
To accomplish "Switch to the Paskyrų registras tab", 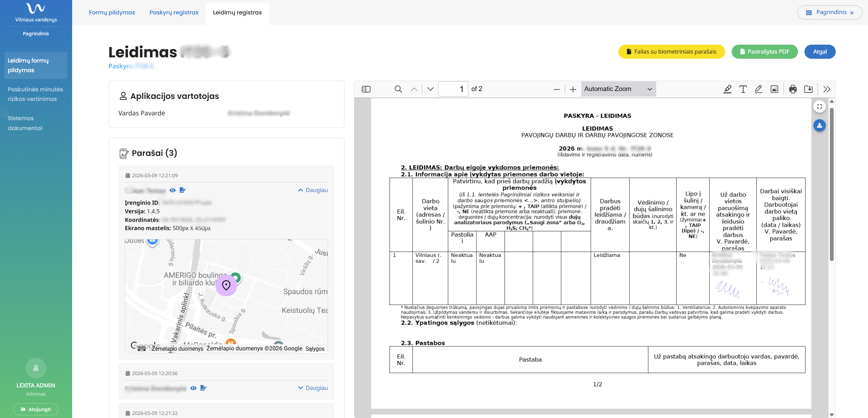I will (x=174, y=12).
